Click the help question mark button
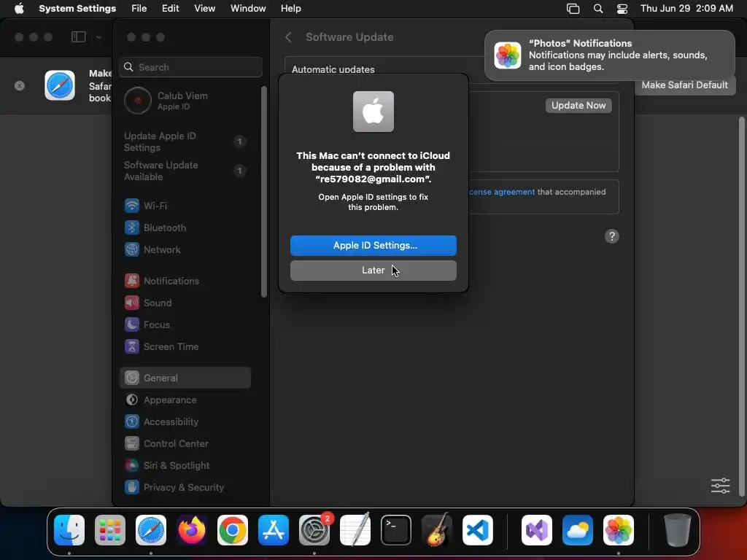Screen dimensions: 747x560 click(x=612, y=236)
